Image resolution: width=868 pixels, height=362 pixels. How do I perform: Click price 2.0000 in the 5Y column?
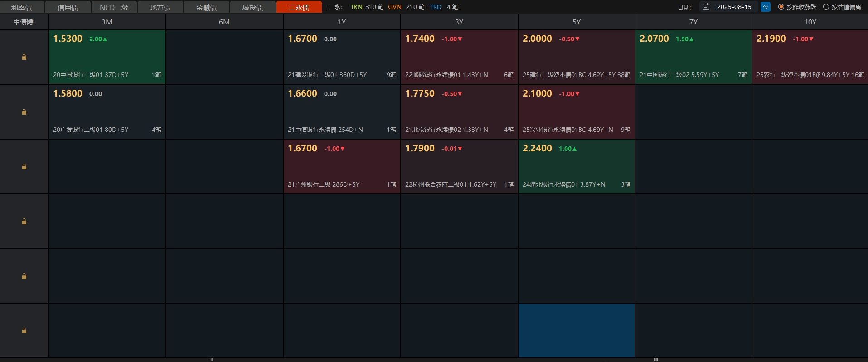pyautogui.click(x=538, y=39)
